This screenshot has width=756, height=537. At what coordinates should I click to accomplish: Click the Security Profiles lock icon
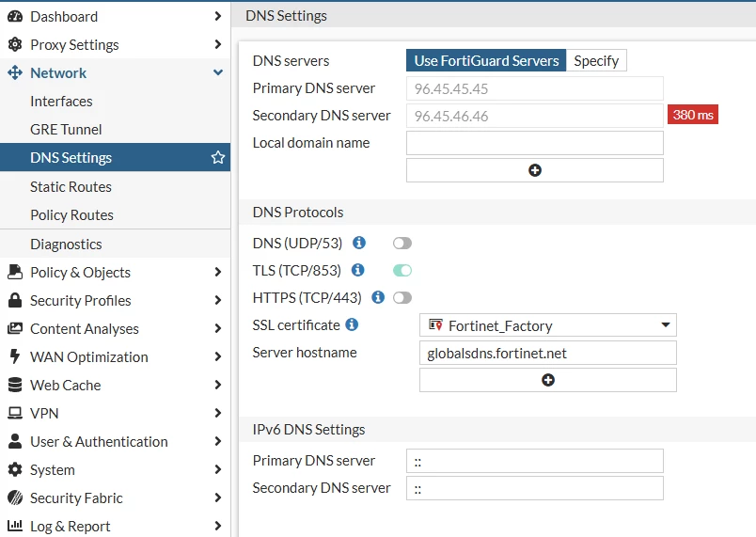(15, 300)
